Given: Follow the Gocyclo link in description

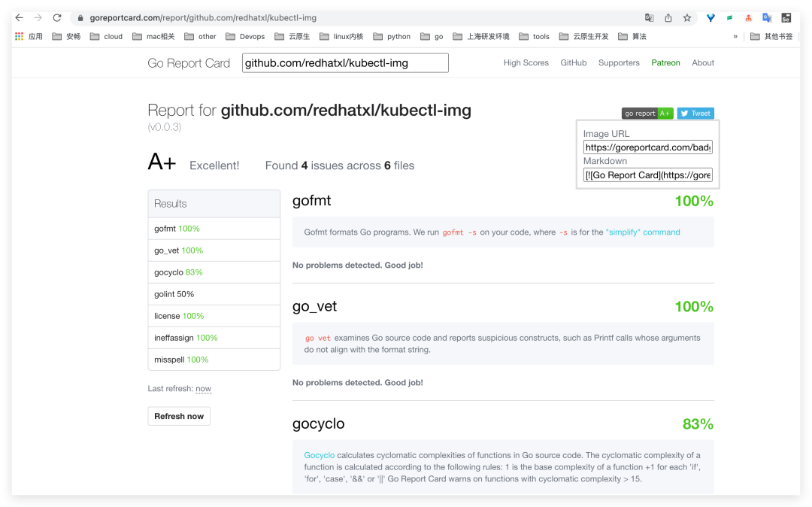Looking at the screenshot, I should click(319, 455).
